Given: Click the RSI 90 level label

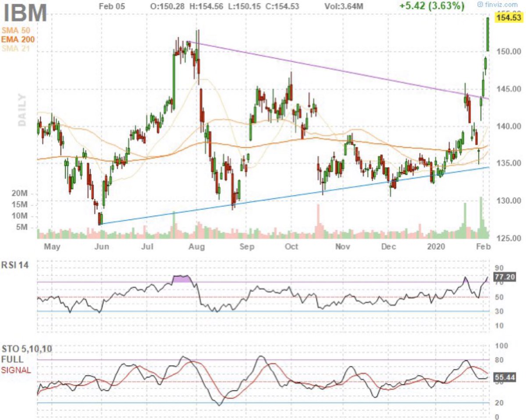Looking at the screenshot, I should click(x=498, y=268).
